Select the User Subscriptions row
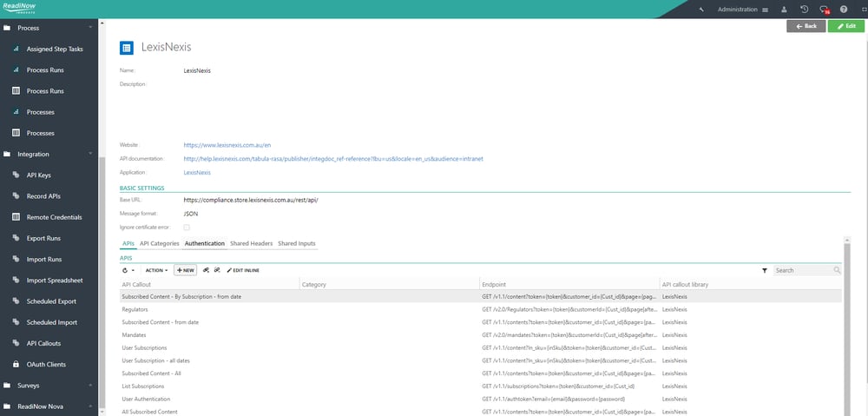The width and height of the screenshot is (868, 416). 481,348
